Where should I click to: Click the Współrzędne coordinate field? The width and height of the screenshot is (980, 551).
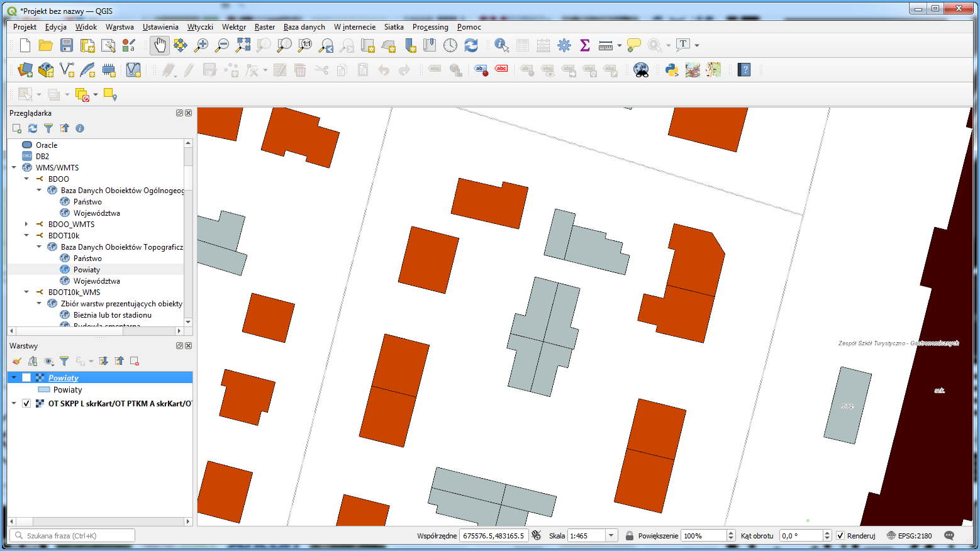click(x=494, y=536)
